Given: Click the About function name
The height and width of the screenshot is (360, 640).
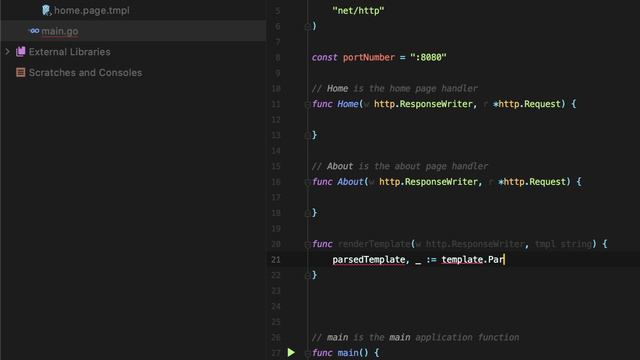Looking at the screenshot, I should 350,182.
